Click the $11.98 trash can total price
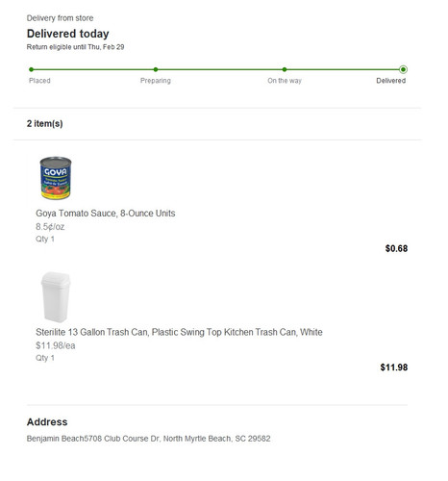Image resolution: width=448 pixels, height=481 pixels. click(x=394, y=367)
